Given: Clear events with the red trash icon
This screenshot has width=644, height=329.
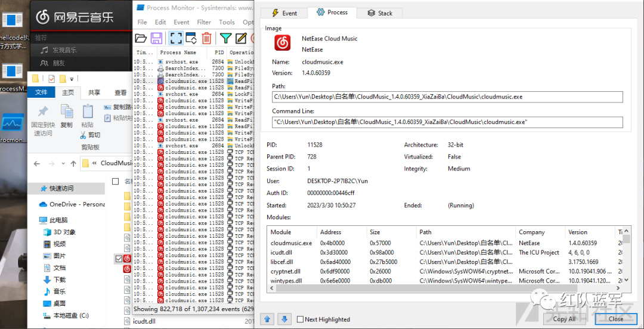Looking at the screenshot, I should pyautogui.click(x=206, y=38).
